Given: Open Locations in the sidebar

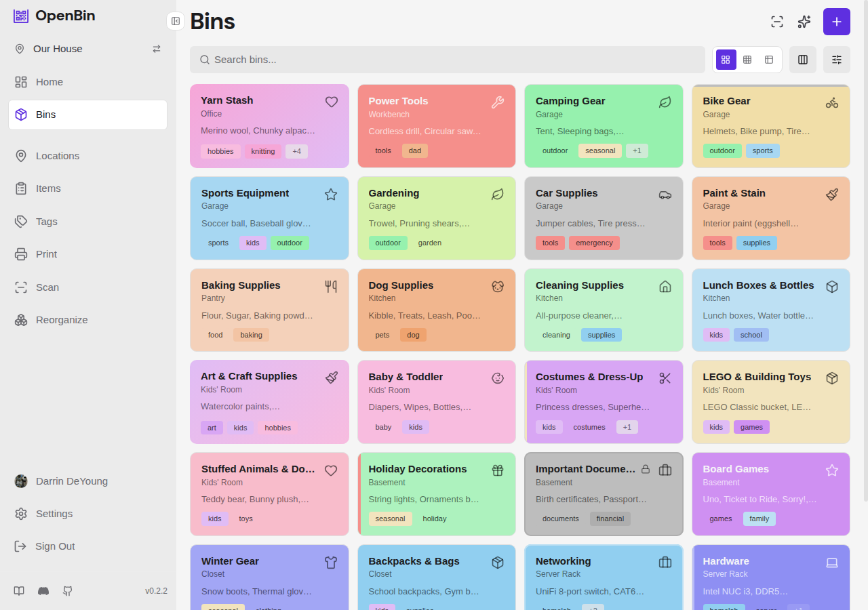Looking at the screenshot, I should 58,156.
